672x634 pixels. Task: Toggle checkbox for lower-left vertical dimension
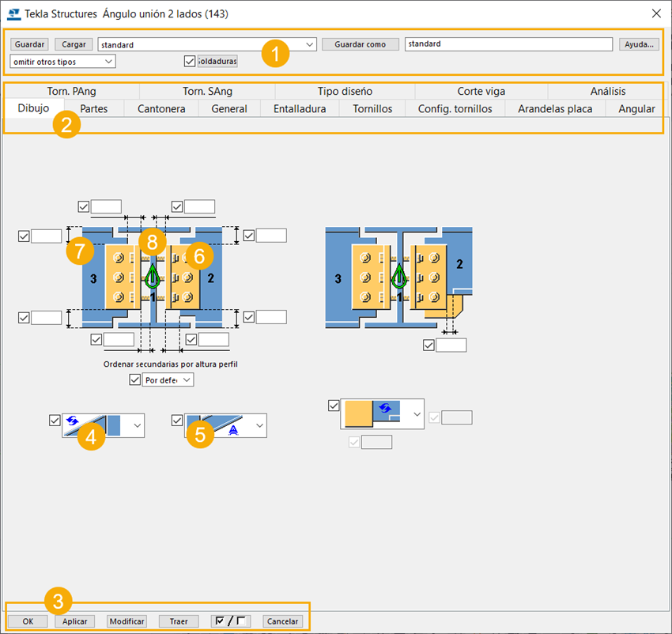[24, 318]
